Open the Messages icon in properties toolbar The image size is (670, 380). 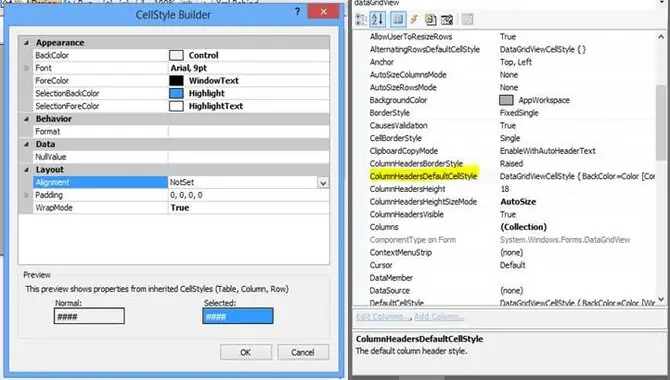click(430, 19)
